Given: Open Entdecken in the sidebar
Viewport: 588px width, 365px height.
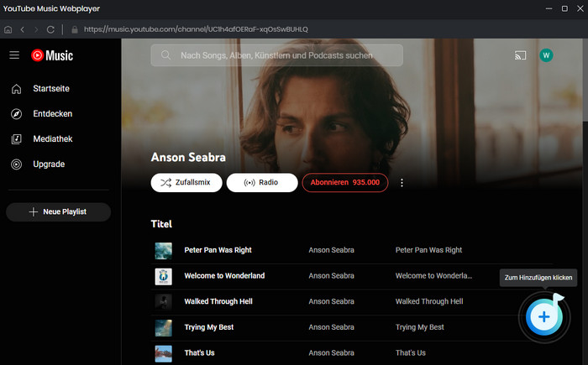Looking at the screenshot, I should pyautogui.click(x=52, y=113).
